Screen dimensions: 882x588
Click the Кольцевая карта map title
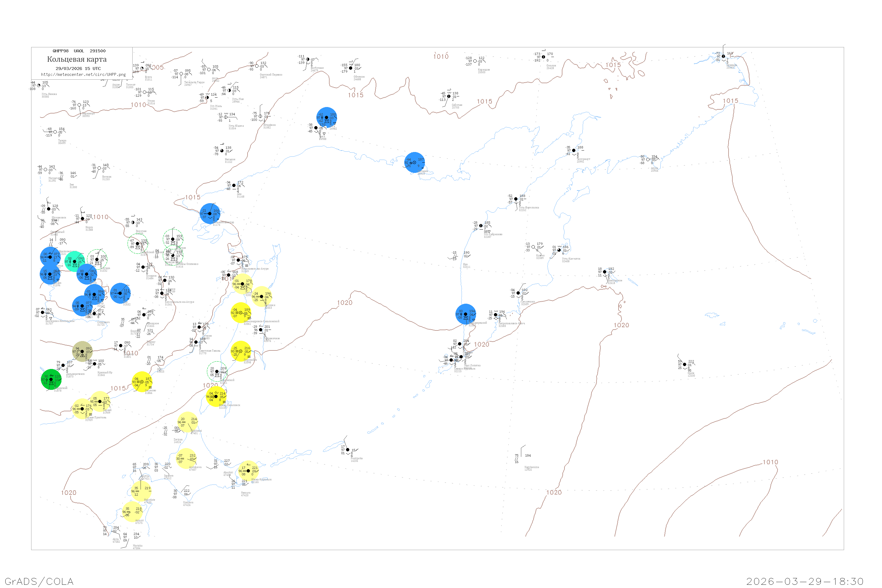pos(77,59)
